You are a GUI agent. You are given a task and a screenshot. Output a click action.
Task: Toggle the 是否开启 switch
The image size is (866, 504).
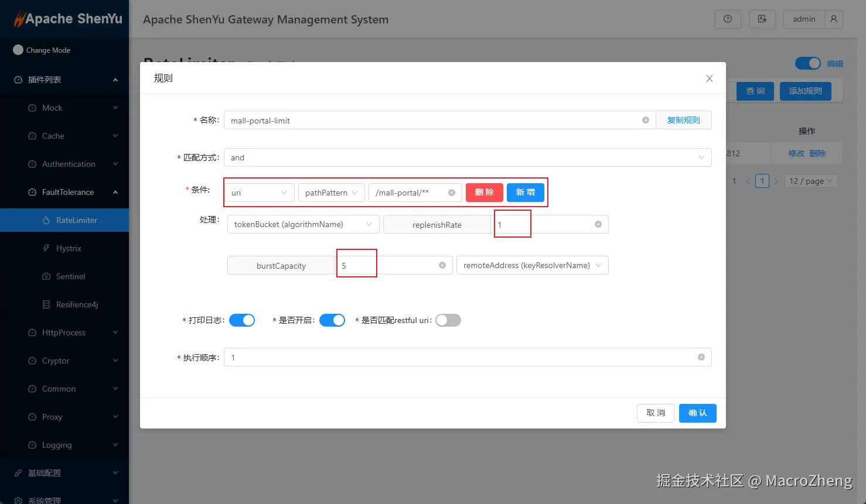332,320
